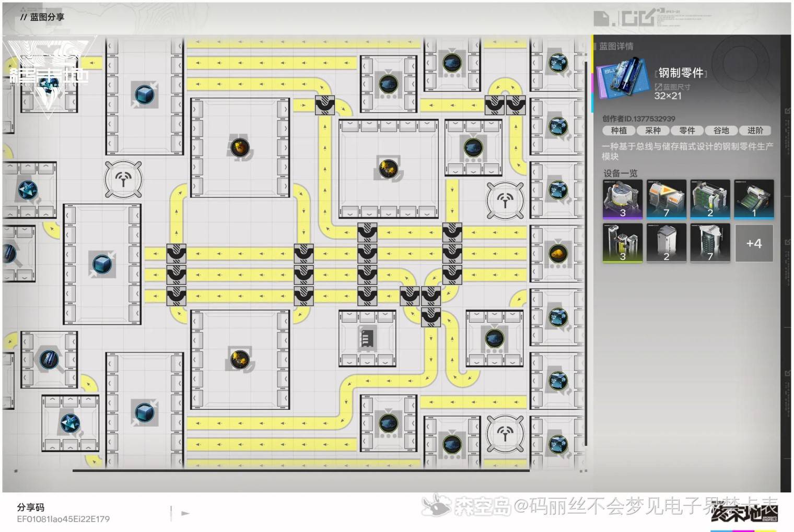Select the purple-bordered device icon with count 3
This screenshot has width=794, height=532.
tap(622, 199)
